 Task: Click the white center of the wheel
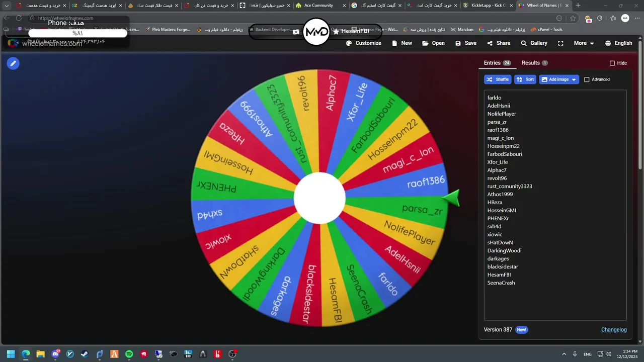click(x=319, y=199)
